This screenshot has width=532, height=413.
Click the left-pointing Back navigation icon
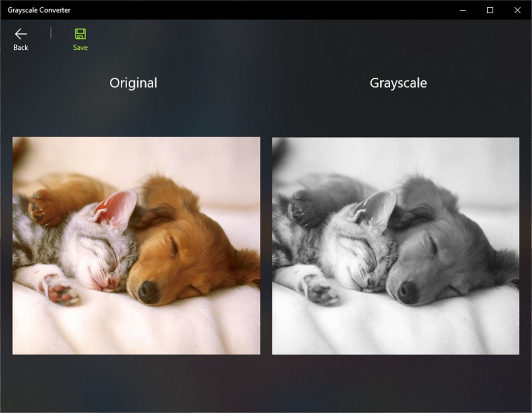(21, 34)
